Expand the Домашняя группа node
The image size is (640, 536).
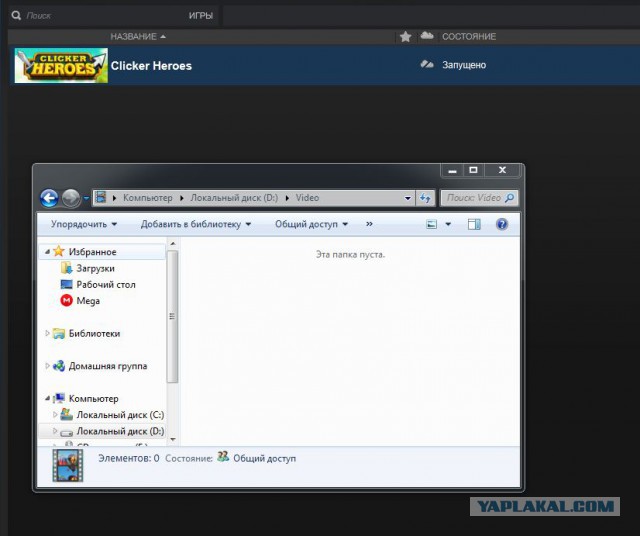[x=47, y=366]
